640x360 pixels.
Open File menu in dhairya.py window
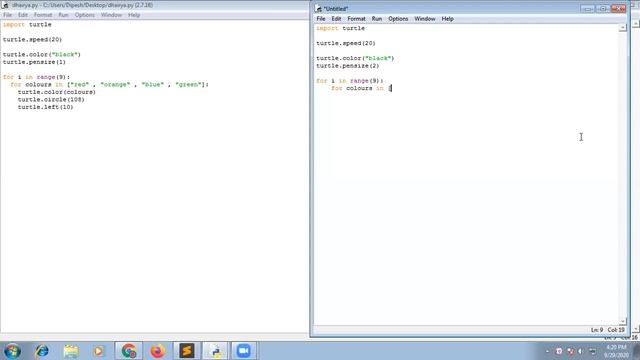tap(7, 15)
